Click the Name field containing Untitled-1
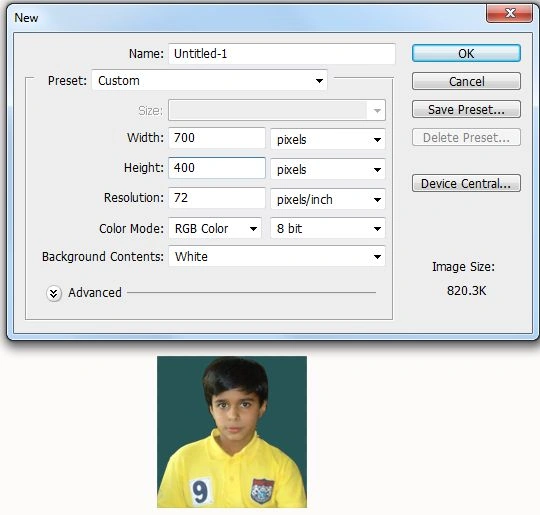540x515 pixels. coord(282,54)
